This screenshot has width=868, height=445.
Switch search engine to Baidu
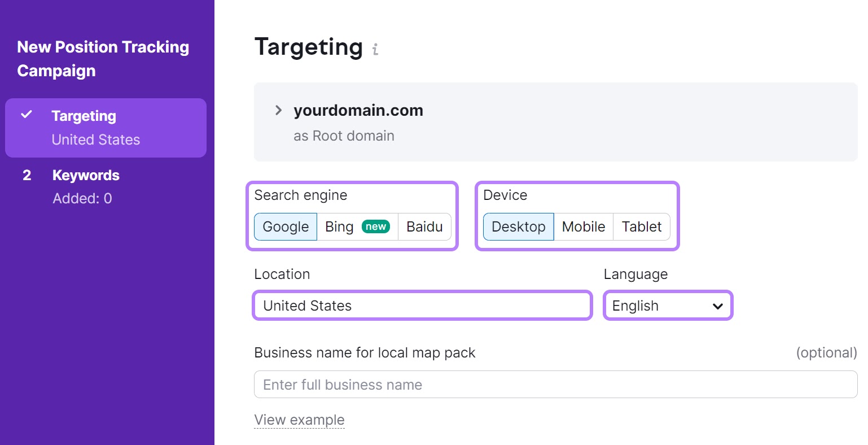pyautogui.click(x=424, y=226)
